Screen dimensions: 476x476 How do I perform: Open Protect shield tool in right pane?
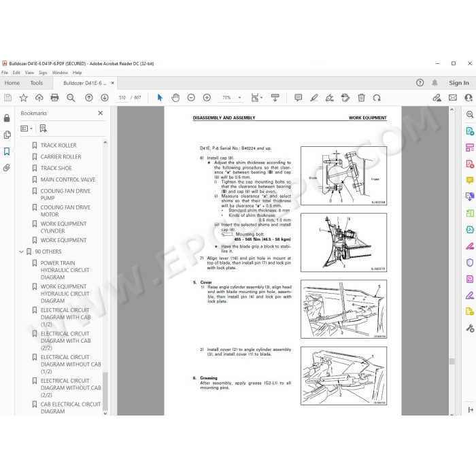click(x=470, y=262)
